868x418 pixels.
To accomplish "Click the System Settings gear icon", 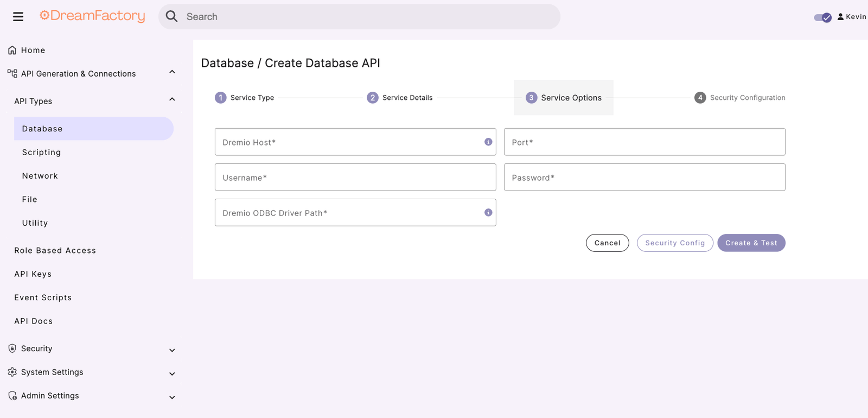I will click(12, 372).
